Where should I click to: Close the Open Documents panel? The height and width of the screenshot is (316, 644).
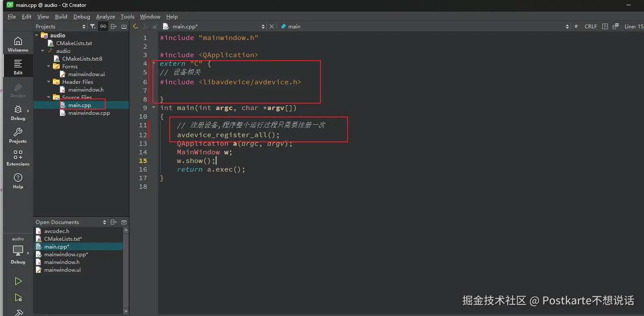[124, 222]
